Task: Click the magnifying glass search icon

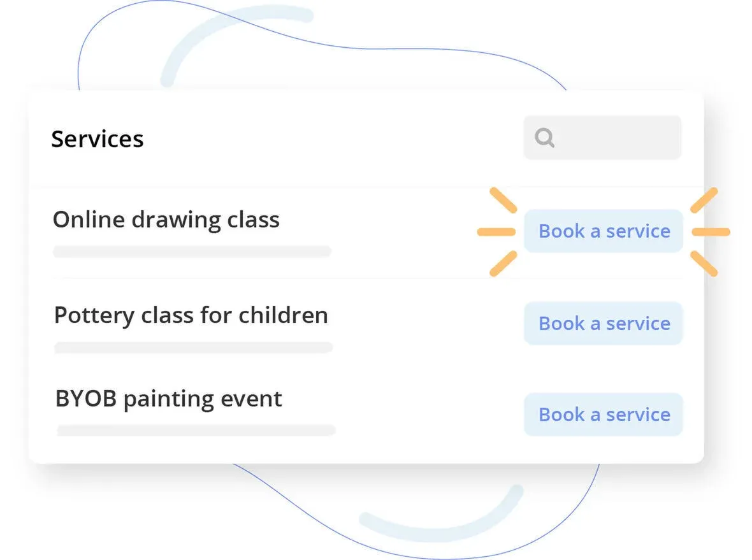Action: [544, 138]
